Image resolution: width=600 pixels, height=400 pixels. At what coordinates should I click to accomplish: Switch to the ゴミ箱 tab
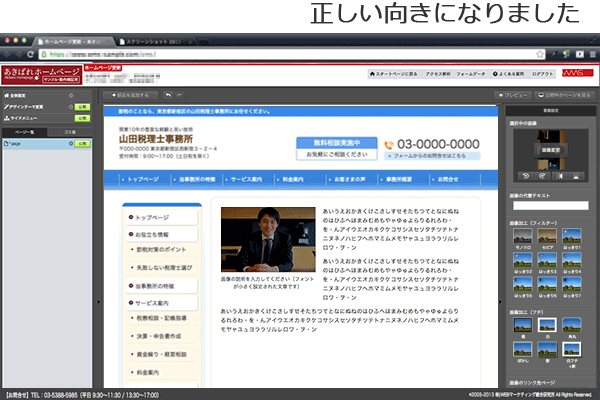pos(68,131)
